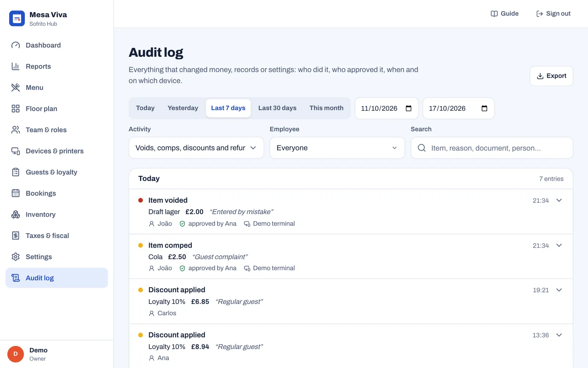588x368 pixels.
Task: Expand the Item voided entry chevron
Action: 559,200
